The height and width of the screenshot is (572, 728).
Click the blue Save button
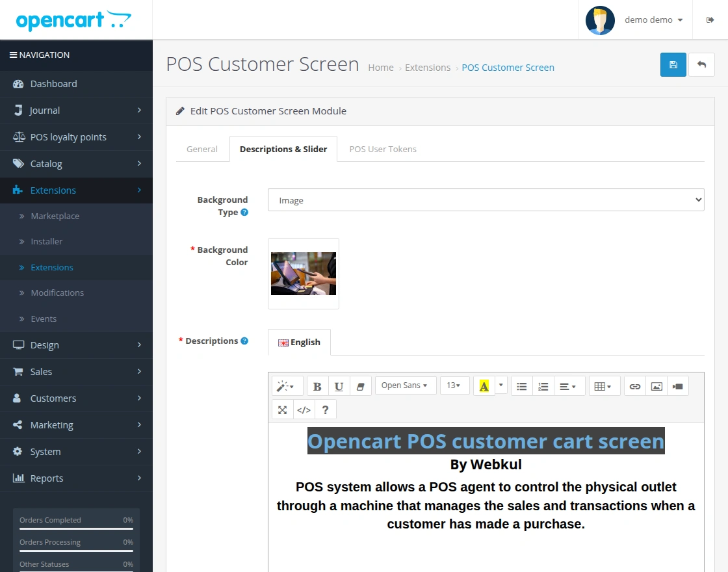pos(673,64)
